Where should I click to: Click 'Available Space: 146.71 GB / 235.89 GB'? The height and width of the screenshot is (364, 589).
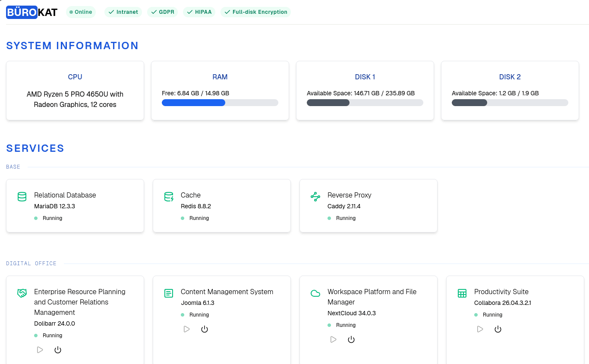point(361,93)
